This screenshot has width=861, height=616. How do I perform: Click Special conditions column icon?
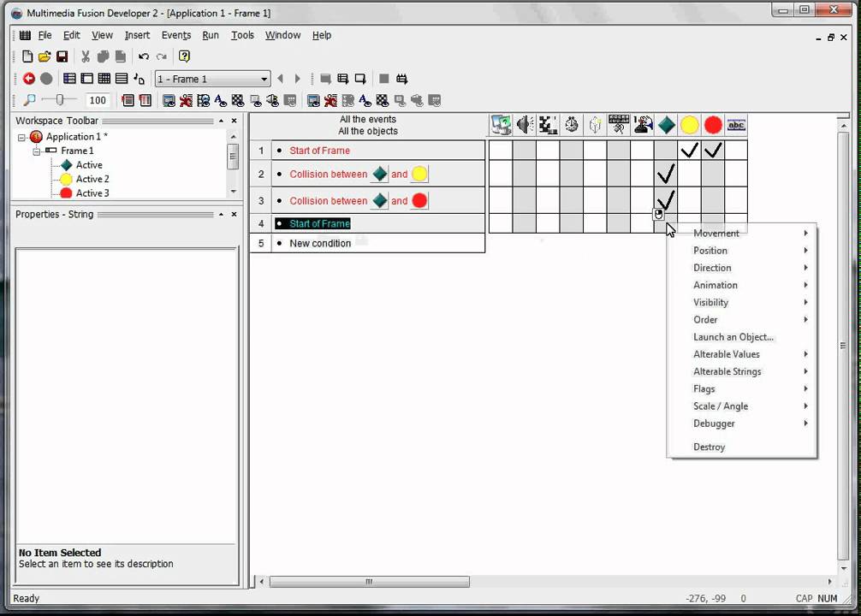[501, 125]
